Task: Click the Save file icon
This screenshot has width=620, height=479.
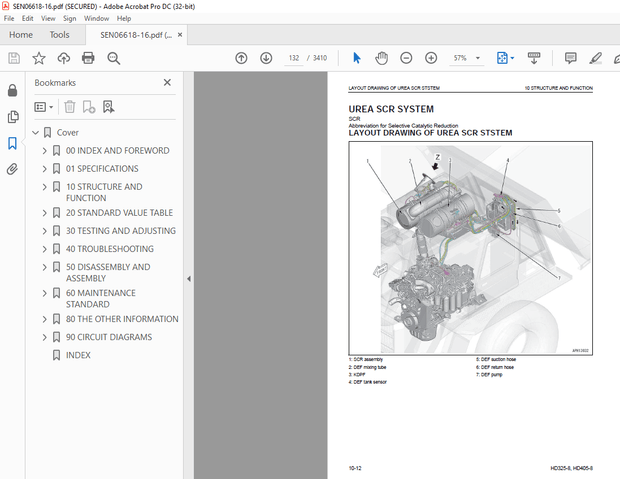Action: pos(14,58)
